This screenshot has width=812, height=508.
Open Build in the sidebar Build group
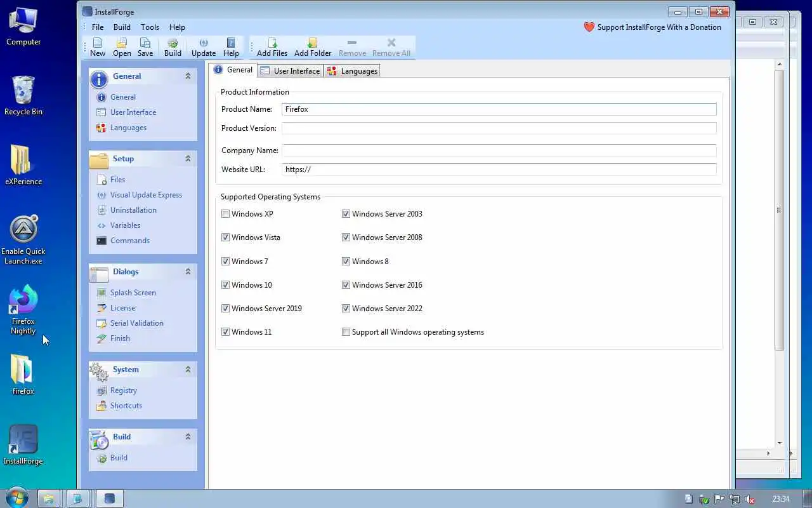pyautogui.click(x=119, y=458)
